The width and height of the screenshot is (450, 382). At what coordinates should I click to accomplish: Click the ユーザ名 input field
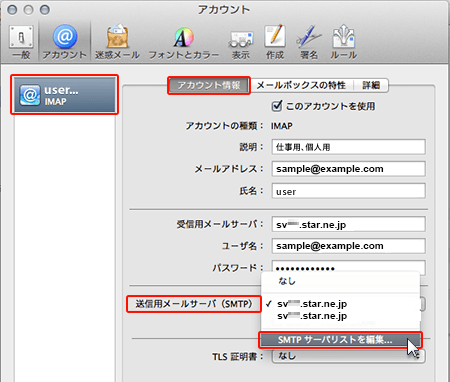[348, 246]
